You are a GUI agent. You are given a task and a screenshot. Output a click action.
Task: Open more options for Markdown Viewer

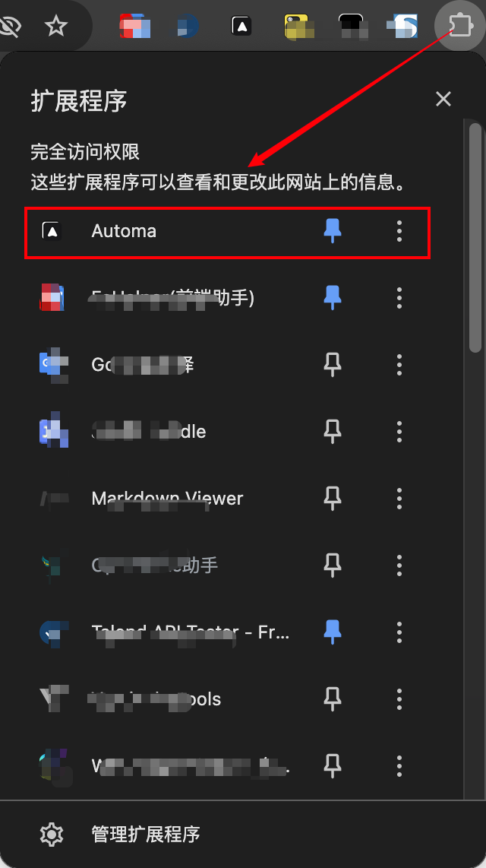click(x=399, y=499)
